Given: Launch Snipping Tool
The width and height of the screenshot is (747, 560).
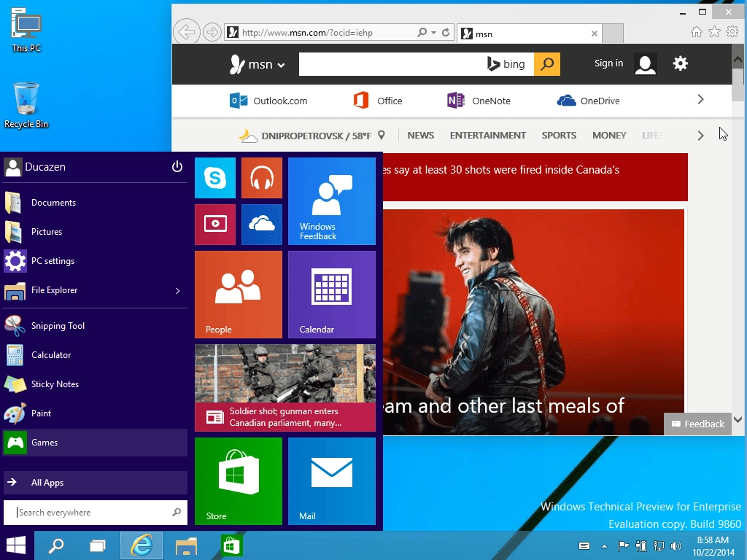Looking at the screenshot, I should click(96, 326).
